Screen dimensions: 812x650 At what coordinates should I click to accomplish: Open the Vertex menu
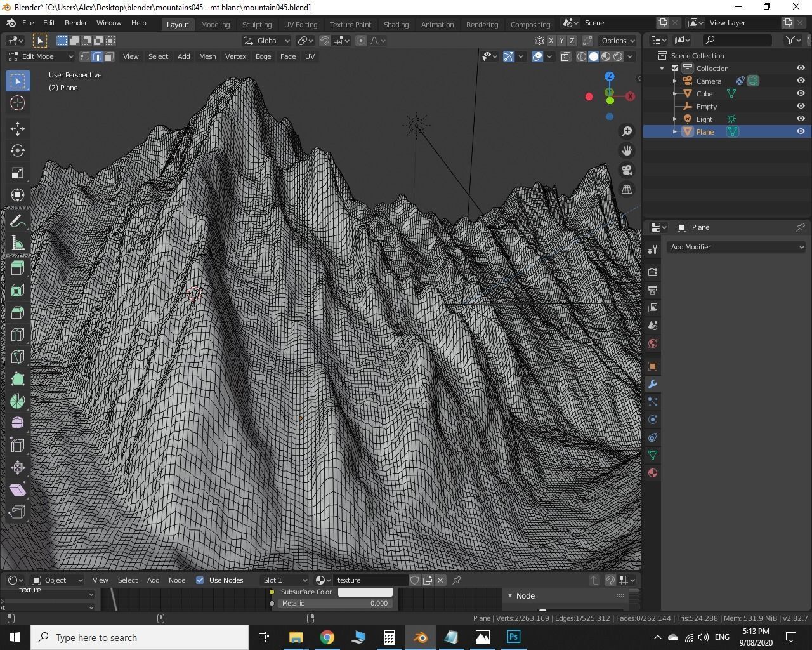[235, 56]
